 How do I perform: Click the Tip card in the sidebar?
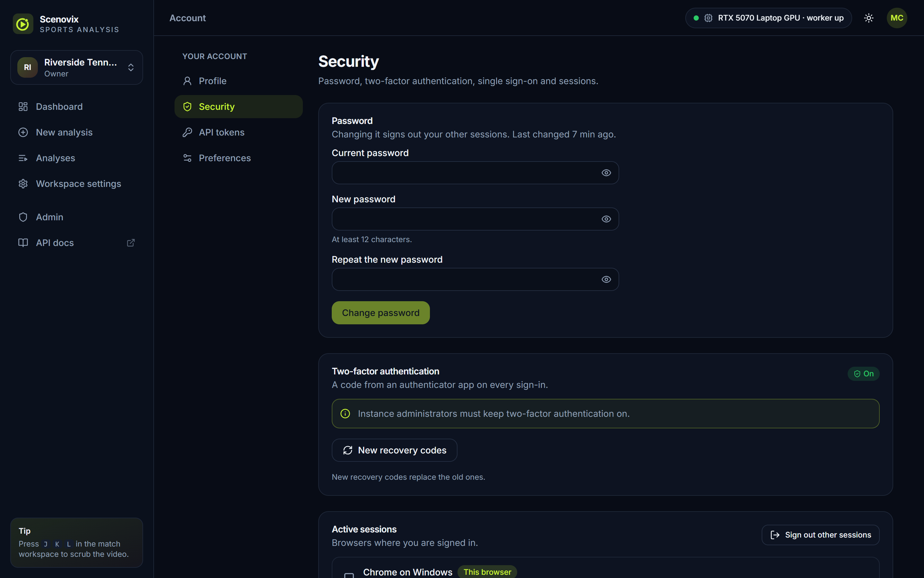pos(77,542)
